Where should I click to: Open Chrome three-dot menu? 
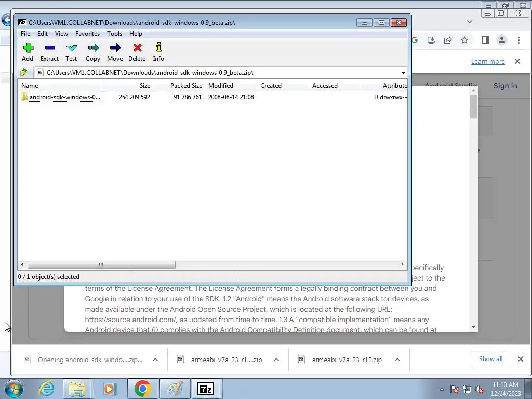click(x=519, y=41)
